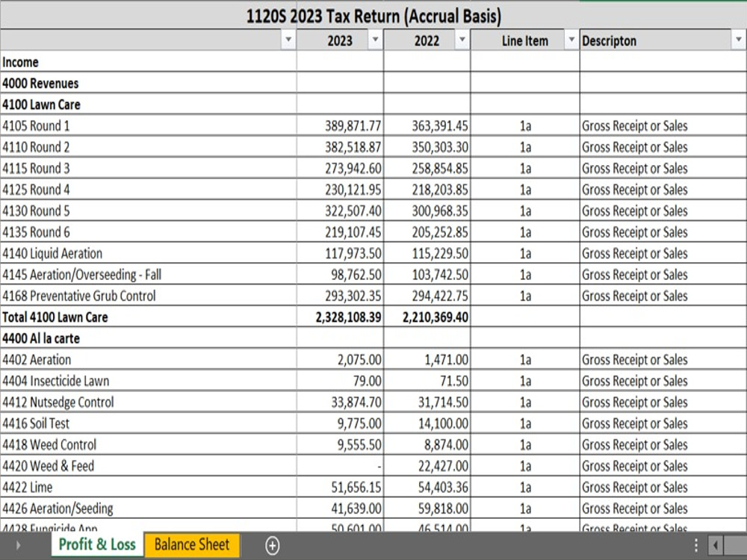Select the 4412 Nutsedge Control label cell
Screen dimensions: 747x560
[148, 402]
